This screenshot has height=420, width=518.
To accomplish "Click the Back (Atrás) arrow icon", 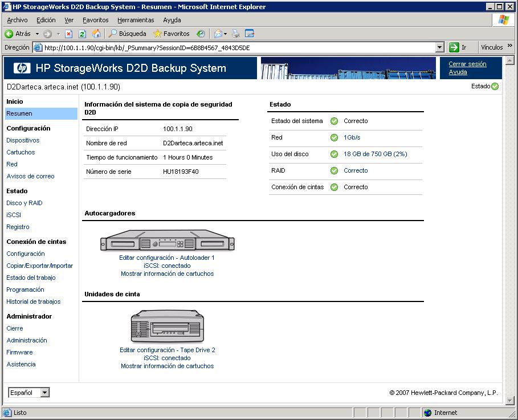I will 9,34.
